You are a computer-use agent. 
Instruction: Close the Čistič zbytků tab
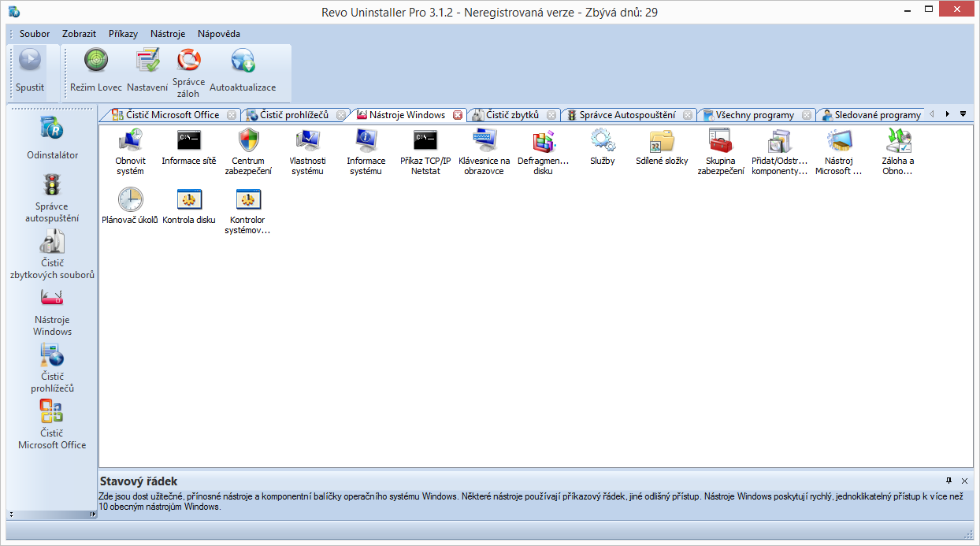(x=551, y=115)
